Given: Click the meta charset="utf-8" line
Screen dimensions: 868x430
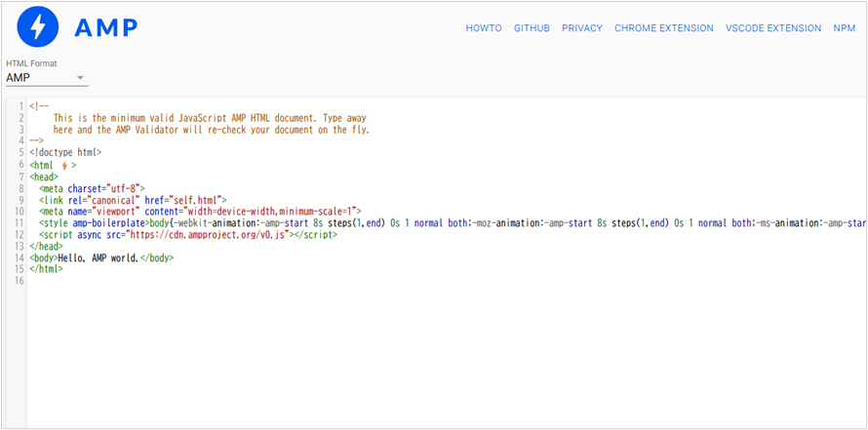Looking at the screenshot, I should tap(92, 188).
